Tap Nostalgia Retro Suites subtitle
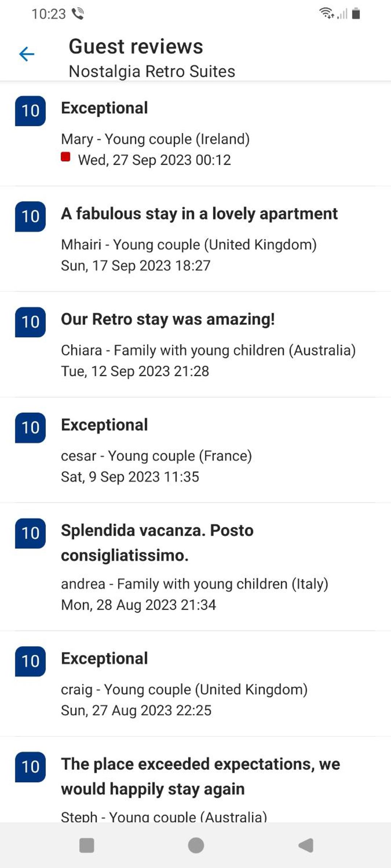The height and width of the screenshot is (868, 391). pos(152,71)
